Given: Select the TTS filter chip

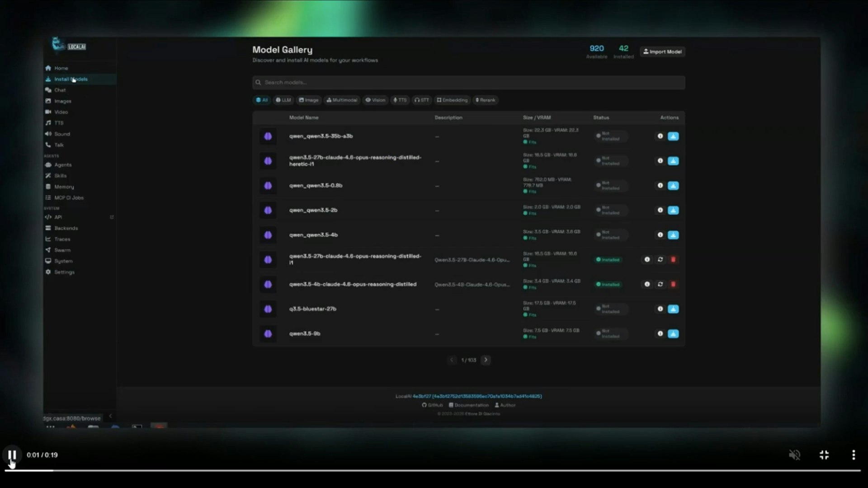Looking at the screenshot, I should pos(400,100).
